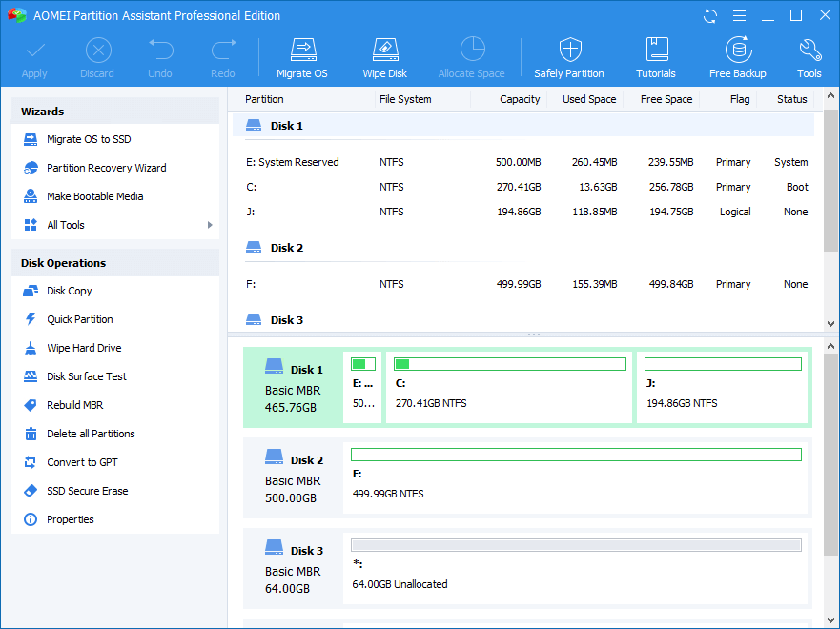The width and height of the screenshot is (840, 629).
Task: Click the Apply checkmark icon
Action: (x=35, y=51)
